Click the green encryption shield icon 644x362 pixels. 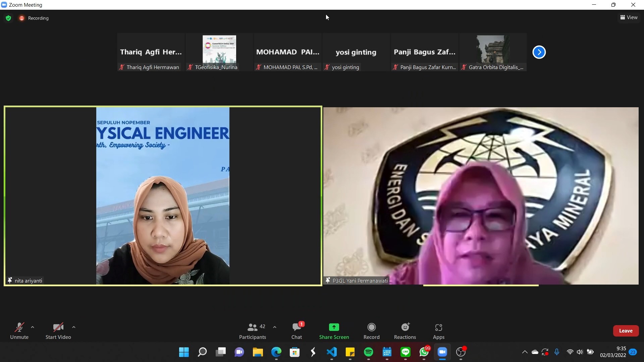point(8,18)
